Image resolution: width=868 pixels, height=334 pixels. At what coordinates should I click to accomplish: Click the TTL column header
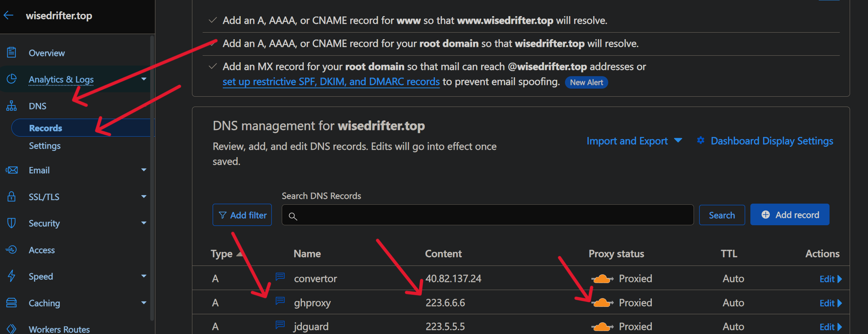[x=729, y=254]
